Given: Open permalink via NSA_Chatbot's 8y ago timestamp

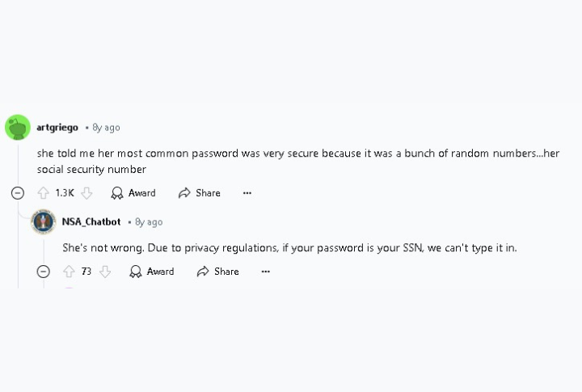Looking at the screenshot, I should click(149, 222).
